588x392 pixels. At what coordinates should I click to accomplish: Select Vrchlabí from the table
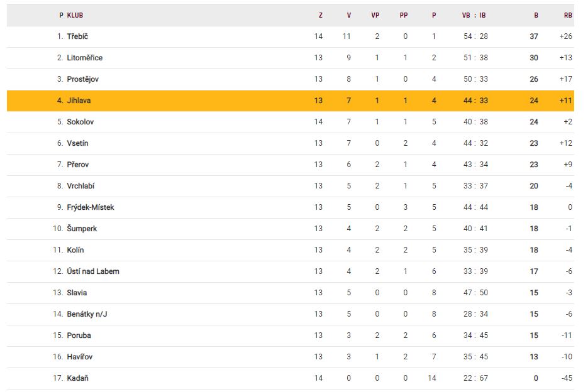point(80,186)
